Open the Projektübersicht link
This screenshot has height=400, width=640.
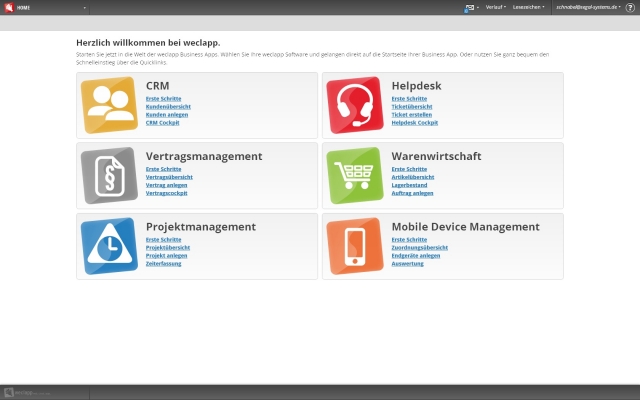[168, 248]
